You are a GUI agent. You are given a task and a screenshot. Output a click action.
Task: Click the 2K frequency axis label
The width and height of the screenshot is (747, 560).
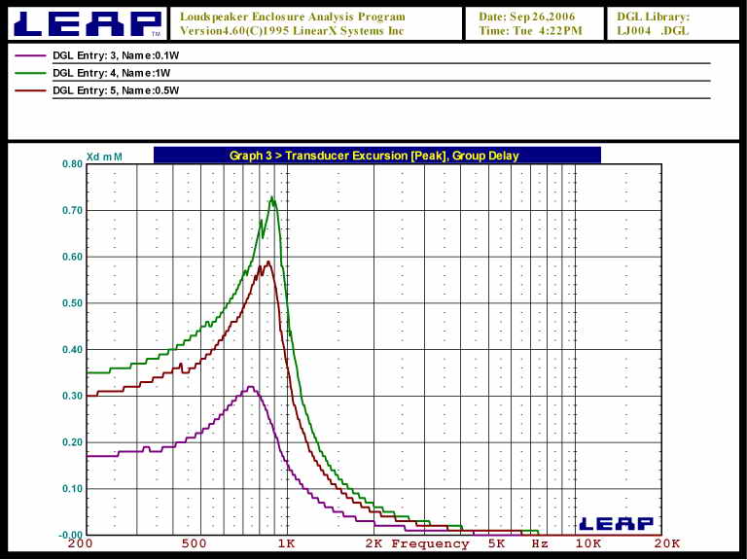pos(373,543)
